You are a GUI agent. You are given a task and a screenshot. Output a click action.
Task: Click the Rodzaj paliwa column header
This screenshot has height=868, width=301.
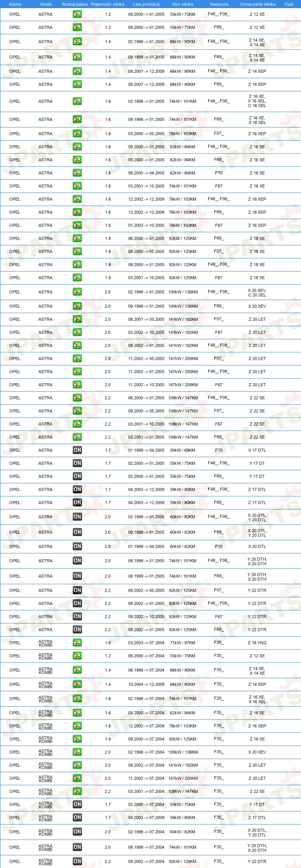[x=75, y=4]
